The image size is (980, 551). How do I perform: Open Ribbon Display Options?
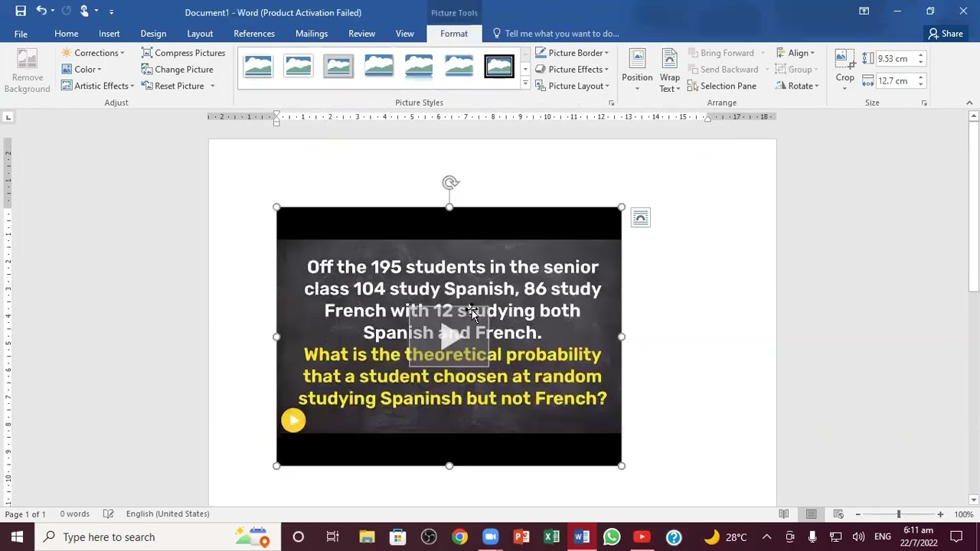pyautogui.click(x=864, y=11)
